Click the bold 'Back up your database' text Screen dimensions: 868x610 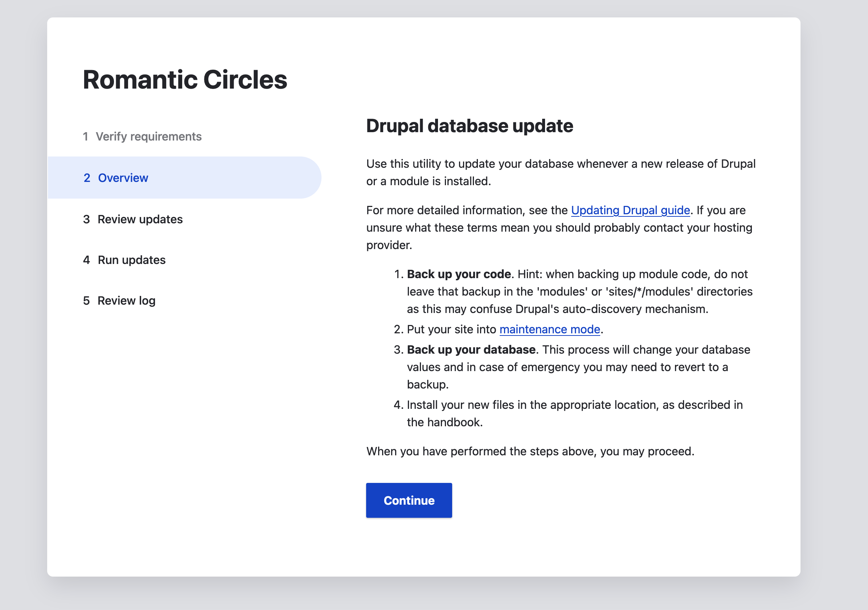(x=471, y=349)
